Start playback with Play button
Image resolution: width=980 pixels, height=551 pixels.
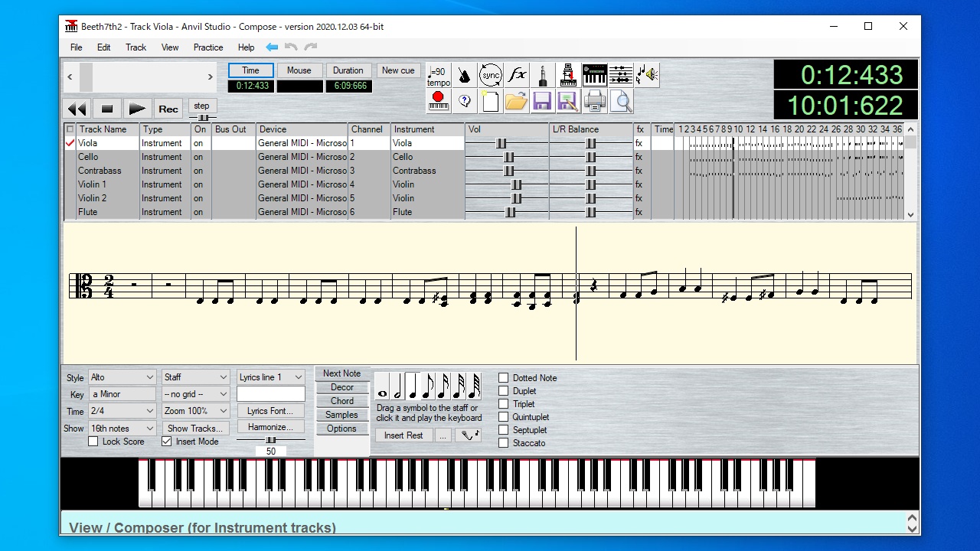(x=136, y=109)
